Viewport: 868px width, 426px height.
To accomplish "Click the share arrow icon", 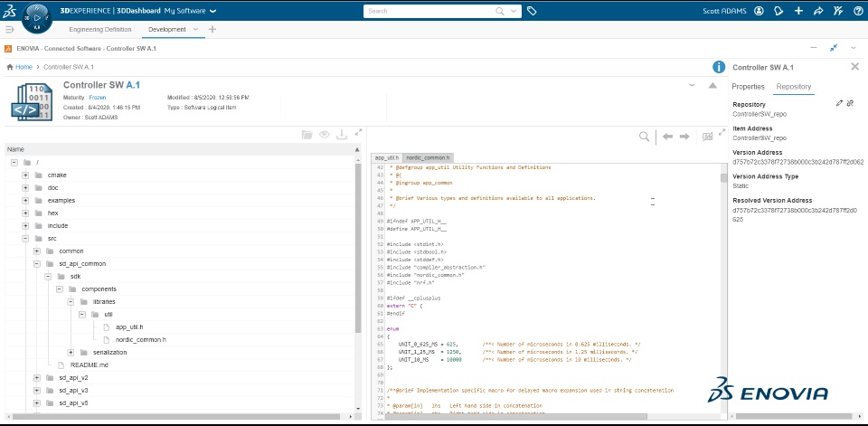I will (818, 11).
